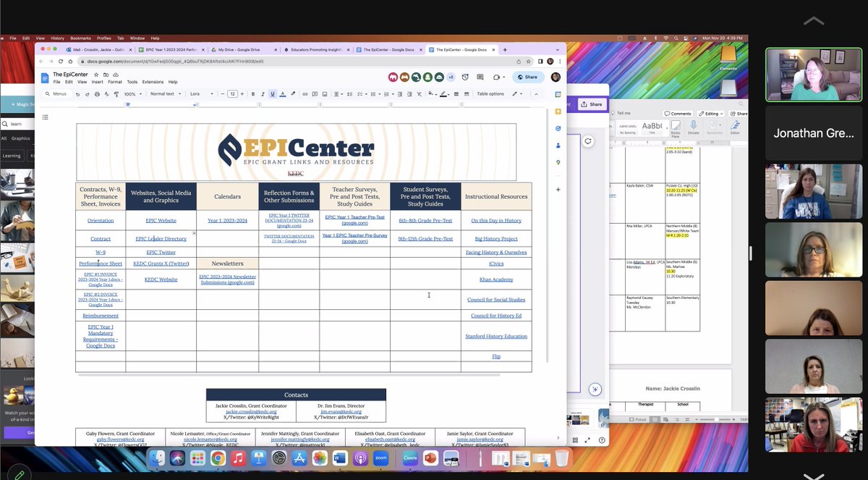Click the Google Docs redo icon
This screenshot has height=480, width=868.
[88, 94]
